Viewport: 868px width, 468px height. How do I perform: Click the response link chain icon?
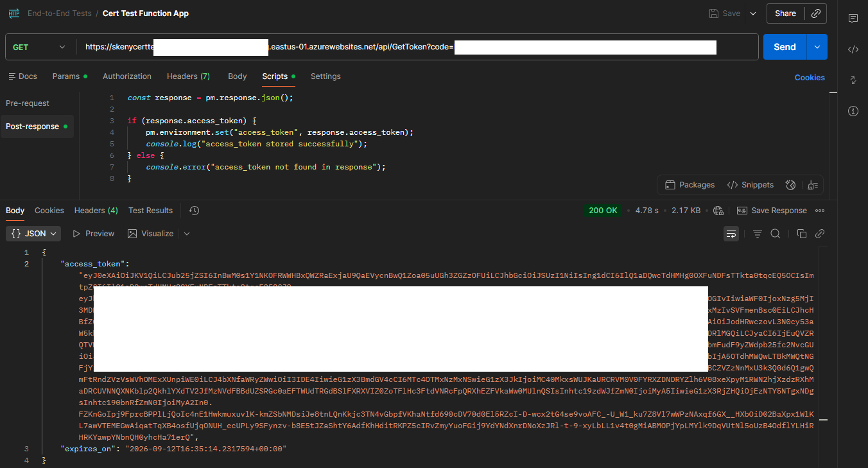click(x=820, y=234)
